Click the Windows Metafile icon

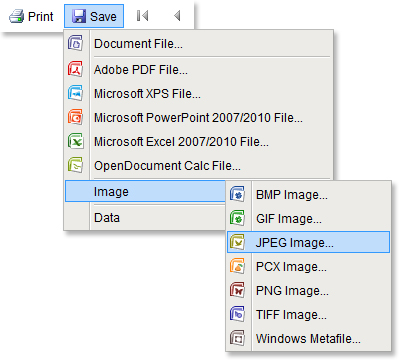pos(238,338)
